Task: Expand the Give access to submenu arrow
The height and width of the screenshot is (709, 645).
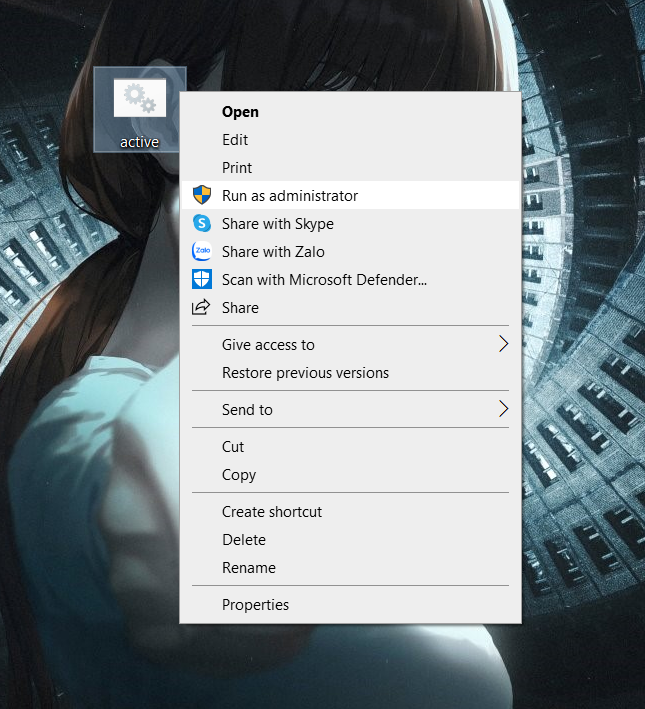Action: pos(503,344)
